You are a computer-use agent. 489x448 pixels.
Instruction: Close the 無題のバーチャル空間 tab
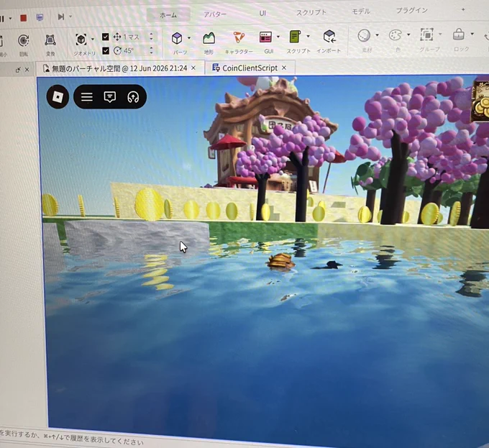(193, 68)
